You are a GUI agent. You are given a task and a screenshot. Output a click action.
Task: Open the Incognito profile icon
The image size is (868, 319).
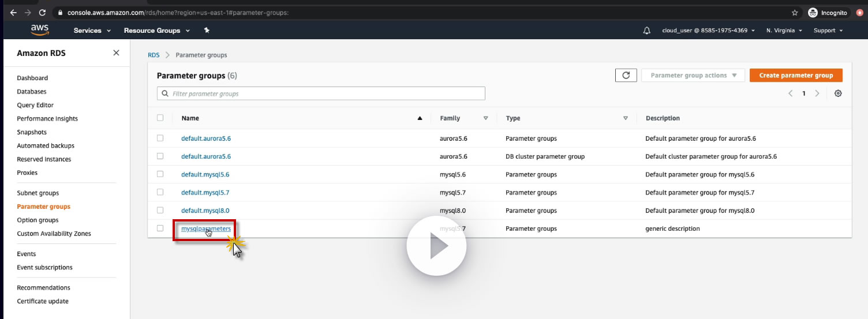pos(828,12)
